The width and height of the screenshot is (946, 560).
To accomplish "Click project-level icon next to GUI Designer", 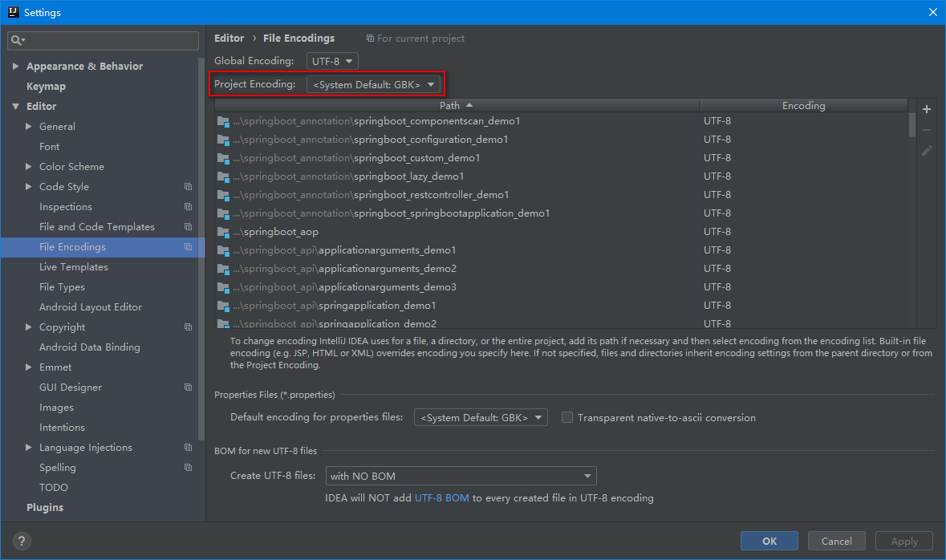I will tap(189, 388).
